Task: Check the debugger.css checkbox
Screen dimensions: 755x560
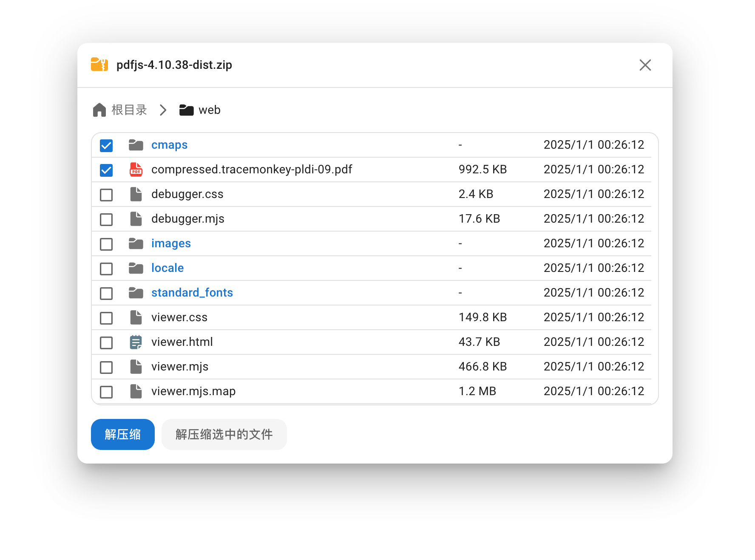Action: pyautogui.click(x=106, y=195)
